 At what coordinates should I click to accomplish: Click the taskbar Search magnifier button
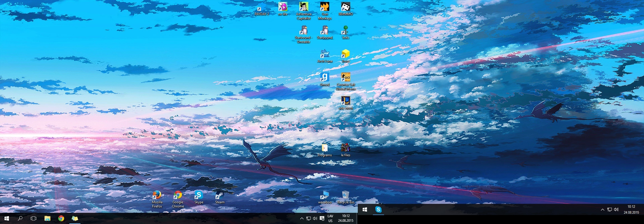[20, 218]
